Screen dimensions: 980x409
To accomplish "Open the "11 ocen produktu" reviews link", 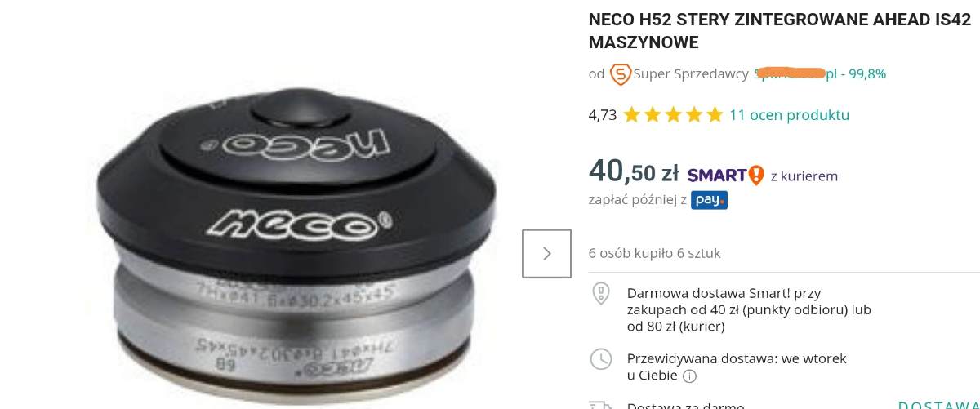I will (789, 115).
